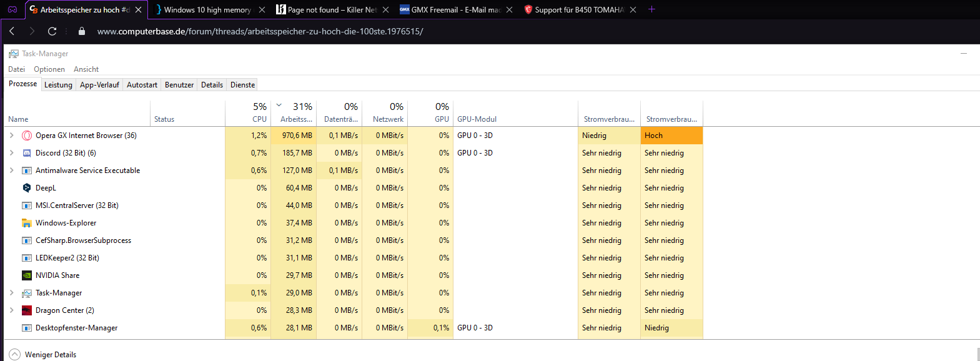Click the 0,1% GPU cell for Desktopfenster-Manager
The height and width of the screenshot is (361, 980).
click(430, 328)
